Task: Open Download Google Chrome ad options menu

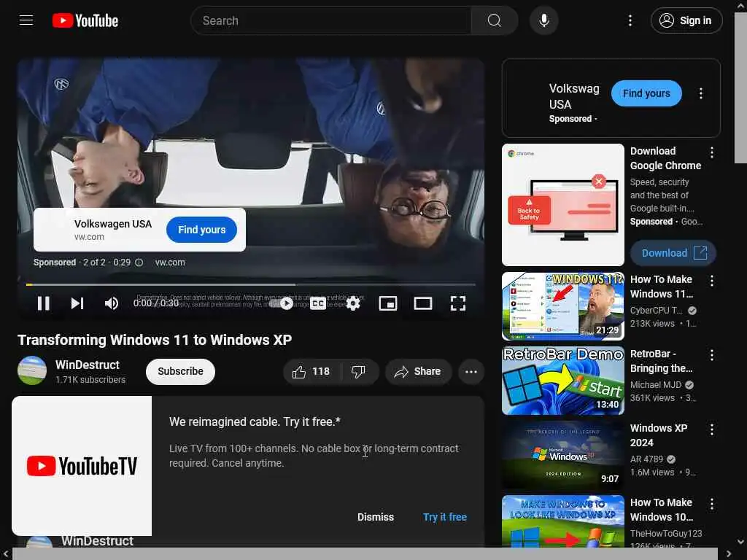Action: click(x=712, y=152)
